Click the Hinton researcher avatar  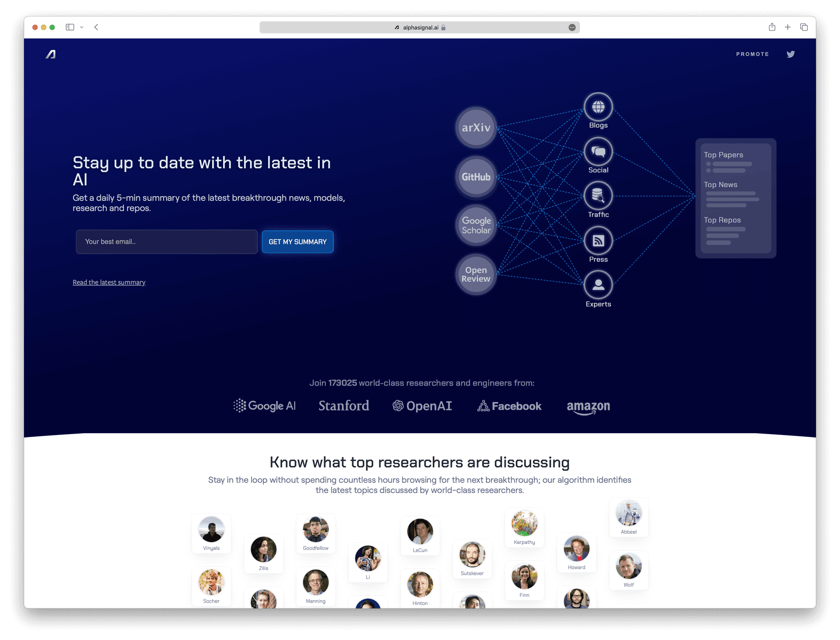pyautogui.click(x=420, y=584)
